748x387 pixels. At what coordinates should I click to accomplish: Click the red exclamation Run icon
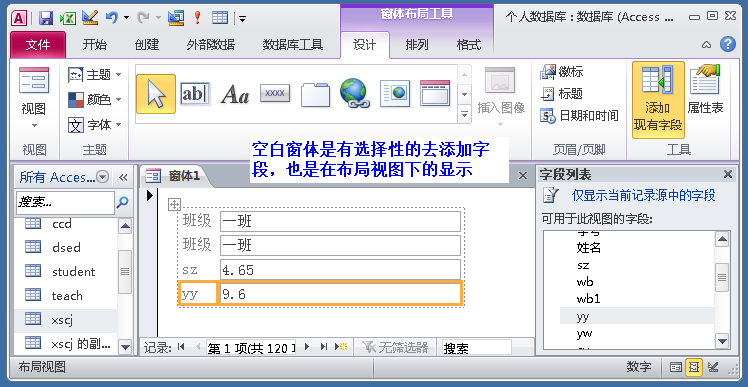(x=197, y=18)
